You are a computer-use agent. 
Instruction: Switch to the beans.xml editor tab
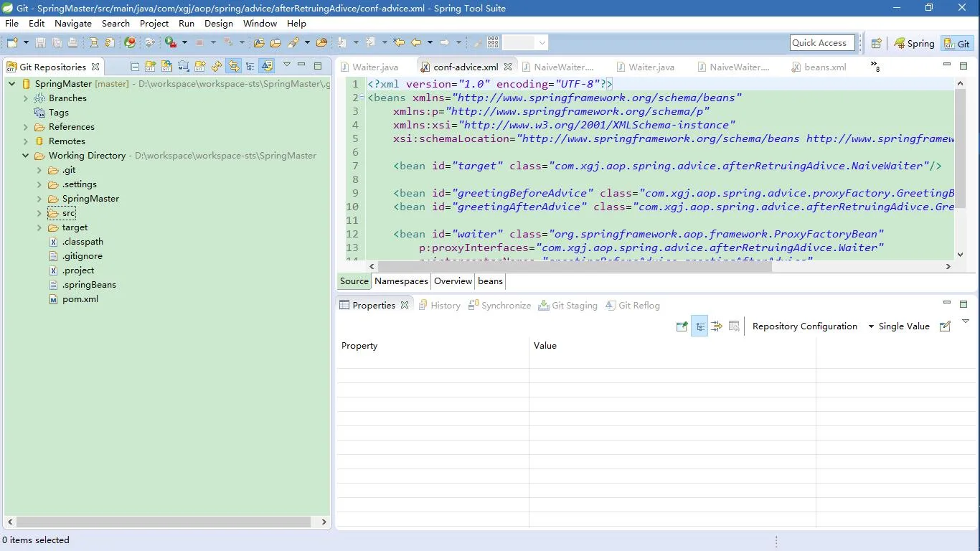[819, 67]
